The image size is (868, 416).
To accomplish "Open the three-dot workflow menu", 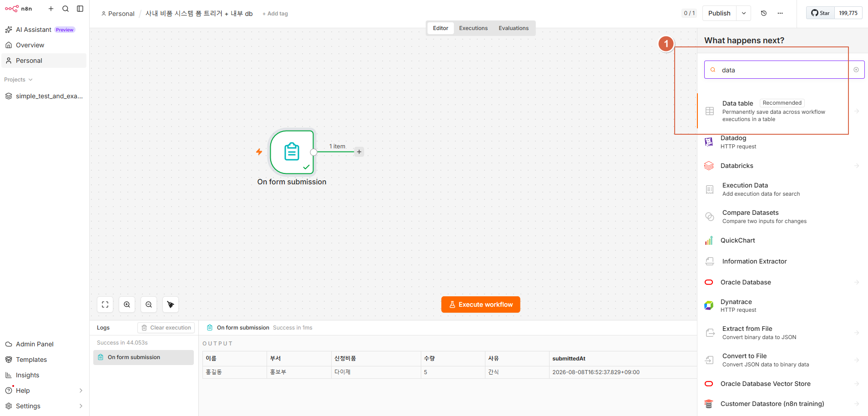I will [780, 13].
